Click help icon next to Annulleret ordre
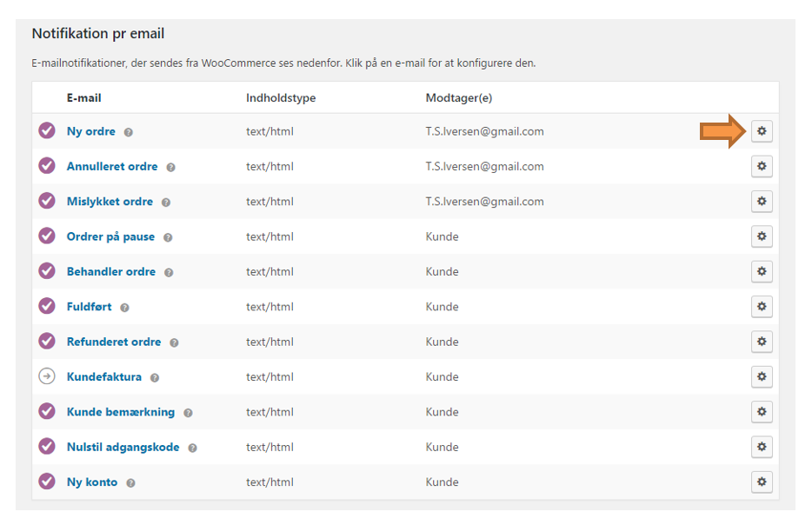 pyautogui.click(x=171, y=167)
